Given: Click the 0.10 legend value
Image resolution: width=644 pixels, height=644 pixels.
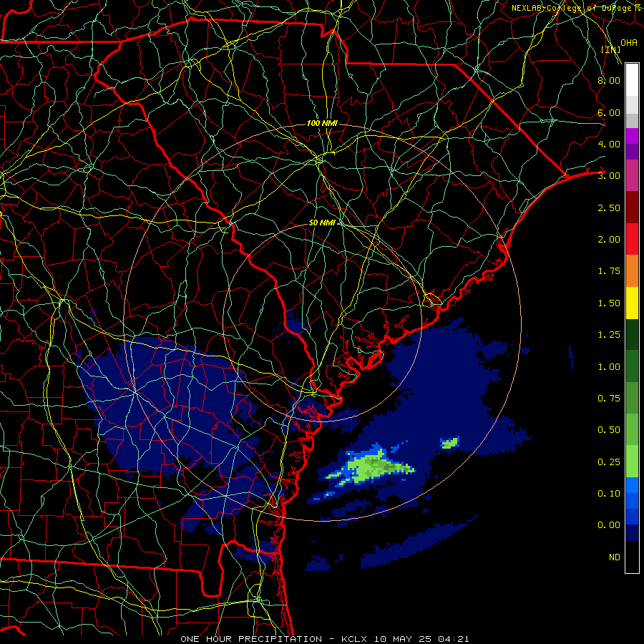Looking at the screenshot, I should tap(609, 494).
